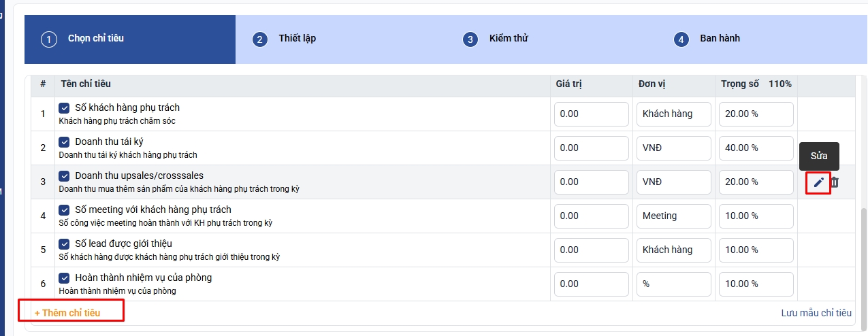
Task: Focus the Đơn vị field showing Meeting
Action: [x=673, y=216]
